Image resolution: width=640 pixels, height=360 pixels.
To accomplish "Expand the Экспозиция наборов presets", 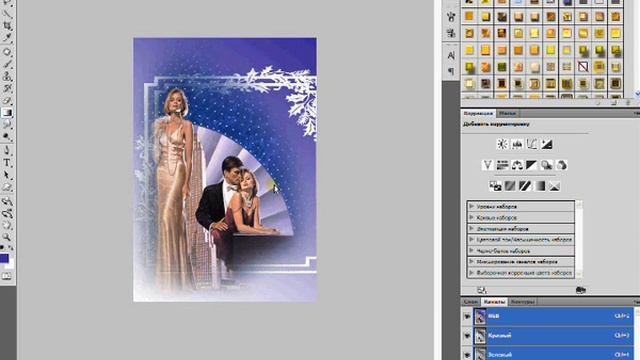I will point(471,229).
